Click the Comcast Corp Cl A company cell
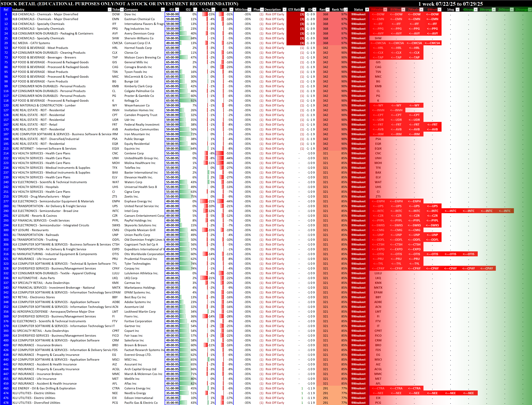This screenshot has width=532, height=405. coord(137,43)
